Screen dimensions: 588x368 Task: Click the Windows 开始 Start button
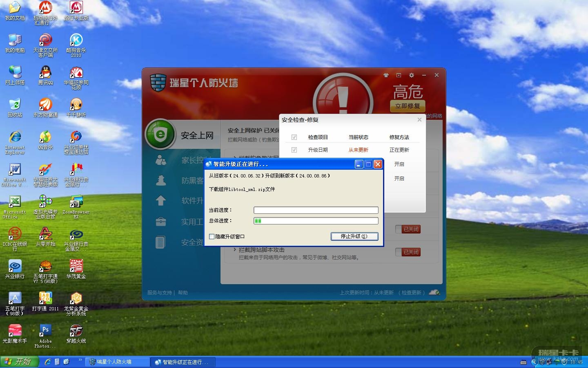tap(19, 362)
